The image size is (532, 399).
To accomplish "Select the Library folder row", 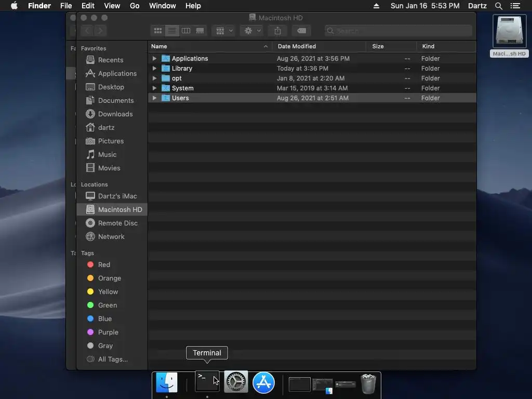I will tap(312, 68).
